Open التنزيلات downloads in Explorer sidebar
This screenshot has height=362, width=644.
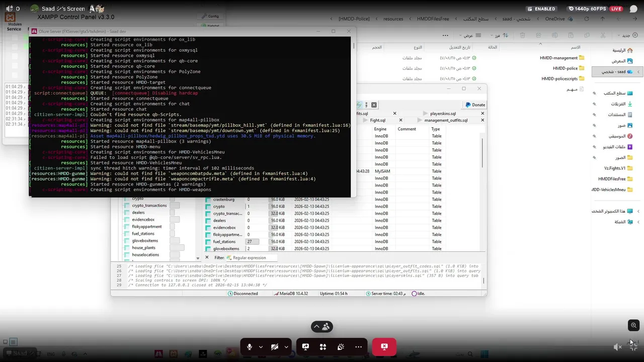pyautogui.click(x=622, y=104)
